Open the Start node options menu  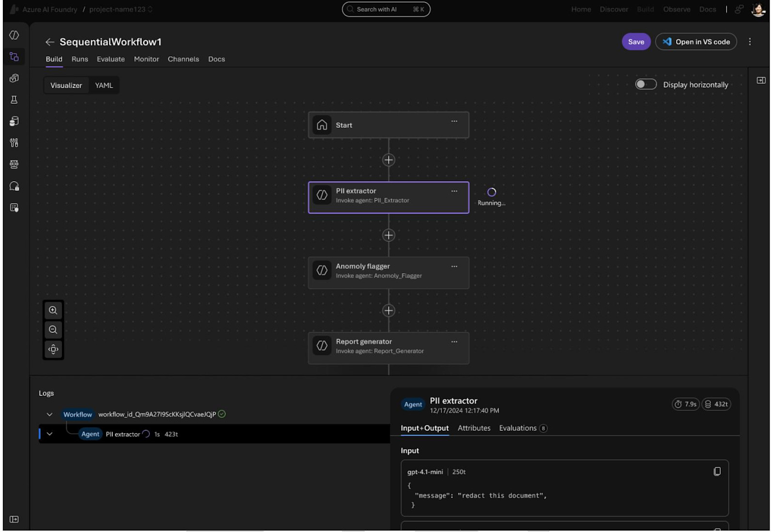pyautogui.click(x=454, y=121)
